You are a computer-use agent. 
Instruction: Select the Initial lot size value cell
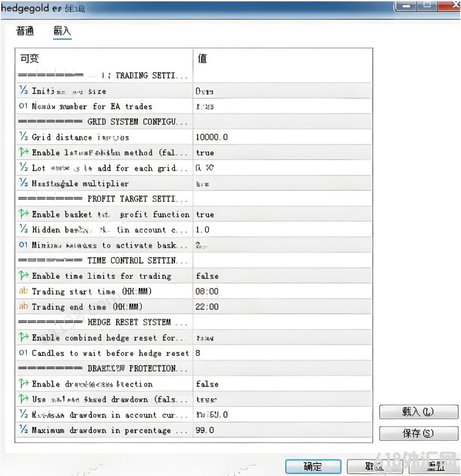tap(282, 91)
